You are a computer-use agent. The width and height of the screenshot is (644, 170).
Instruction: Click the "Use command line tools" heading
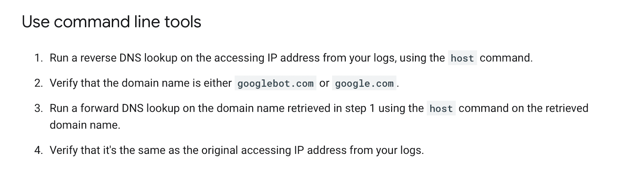[111, 22]
